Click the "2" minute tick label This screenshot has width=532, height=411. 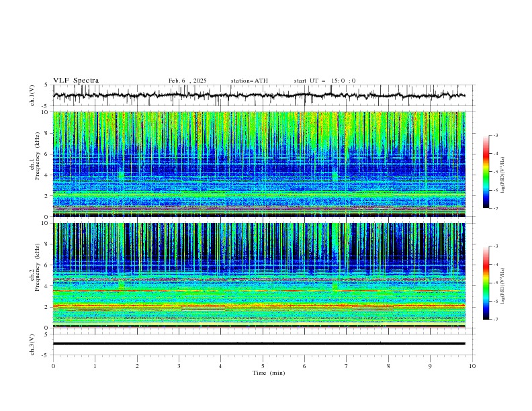(x=137, y=366)
